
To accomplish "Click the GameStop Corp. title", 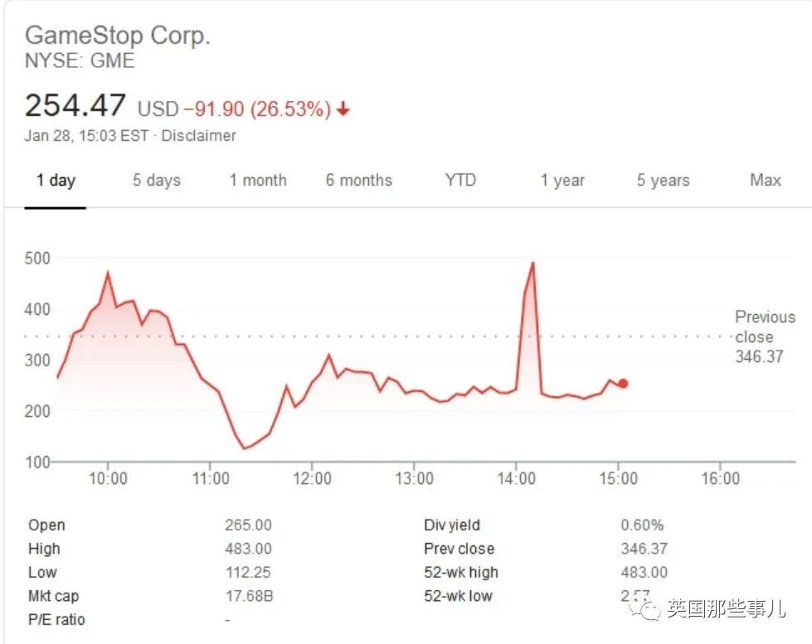I will [118, 36].
